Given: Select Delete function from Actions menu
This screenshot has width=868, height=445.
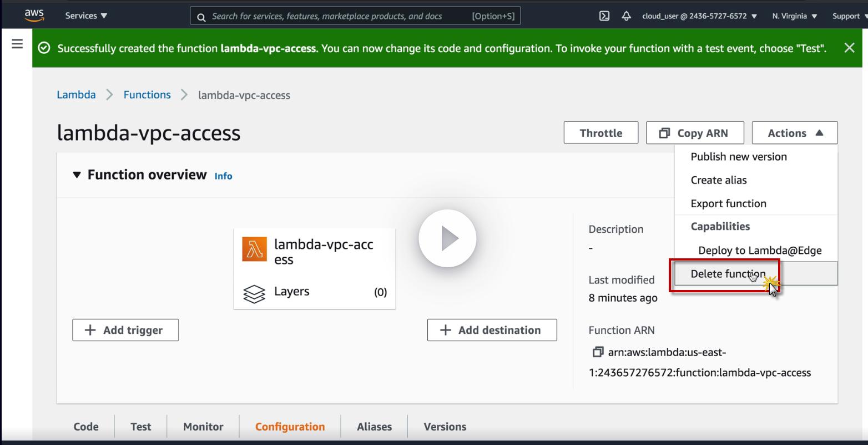Looking at the screenshot, I should [728, 274].
